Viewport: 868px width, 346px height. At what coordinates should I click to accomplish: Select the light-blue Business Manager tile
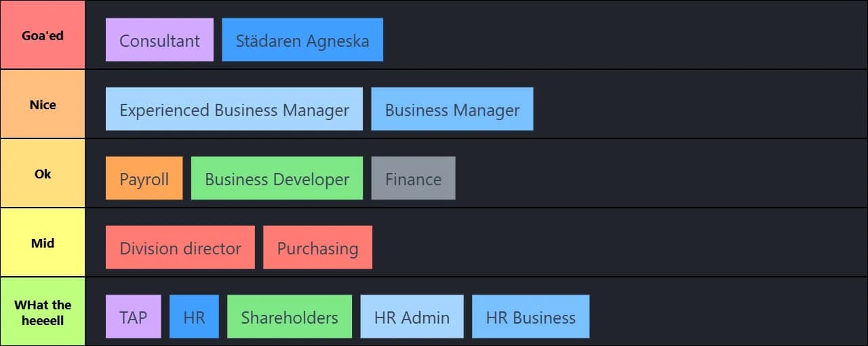point(452,109)
